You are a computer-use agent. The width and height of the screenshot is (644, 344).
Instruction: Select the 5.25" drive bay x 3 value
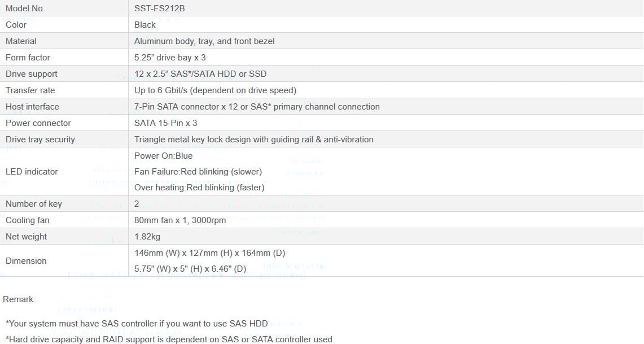170,58
